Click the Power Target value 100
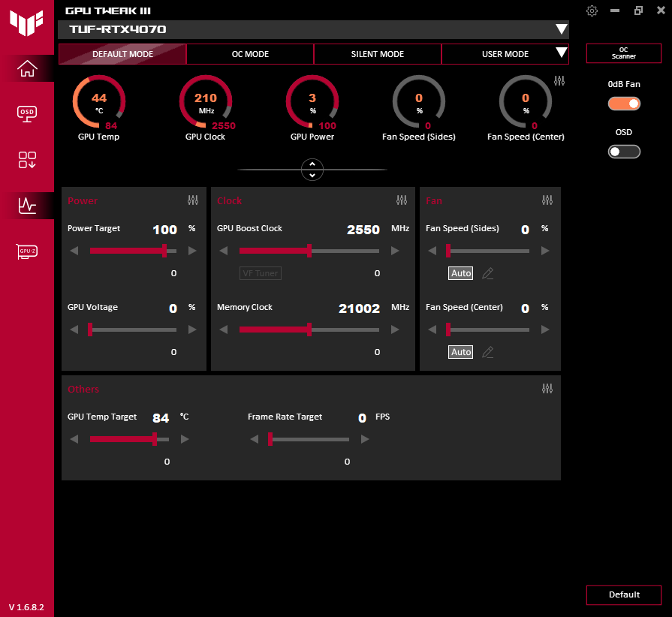 coord(165,230)
